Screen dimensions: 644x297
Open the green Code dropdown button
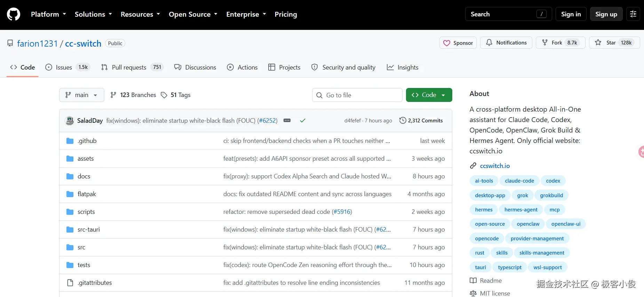pyautogui.click(x=429, y=95)
